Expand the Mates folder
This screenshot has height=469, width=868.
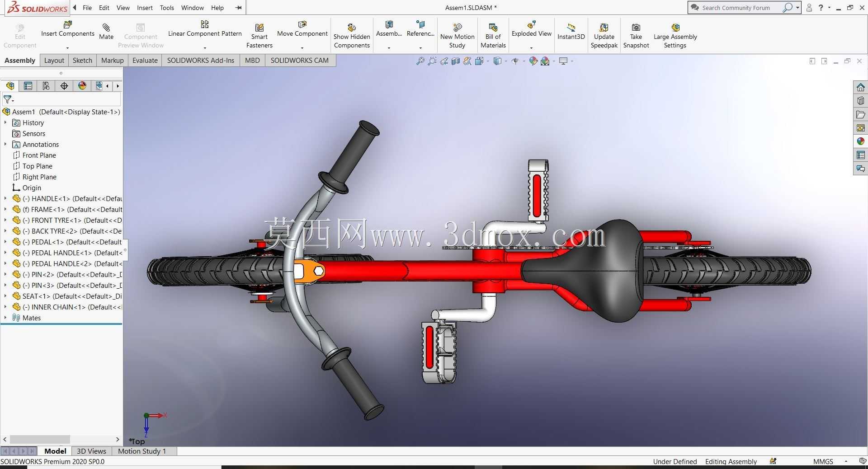click(x=5, y=318)
